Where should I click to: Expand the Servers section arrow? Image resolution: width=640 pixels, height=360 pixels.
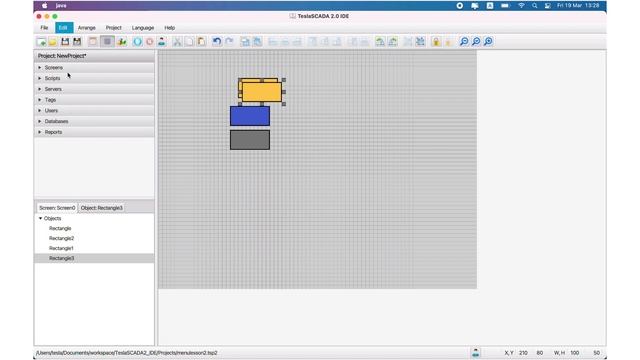click(x=40, y=89)
